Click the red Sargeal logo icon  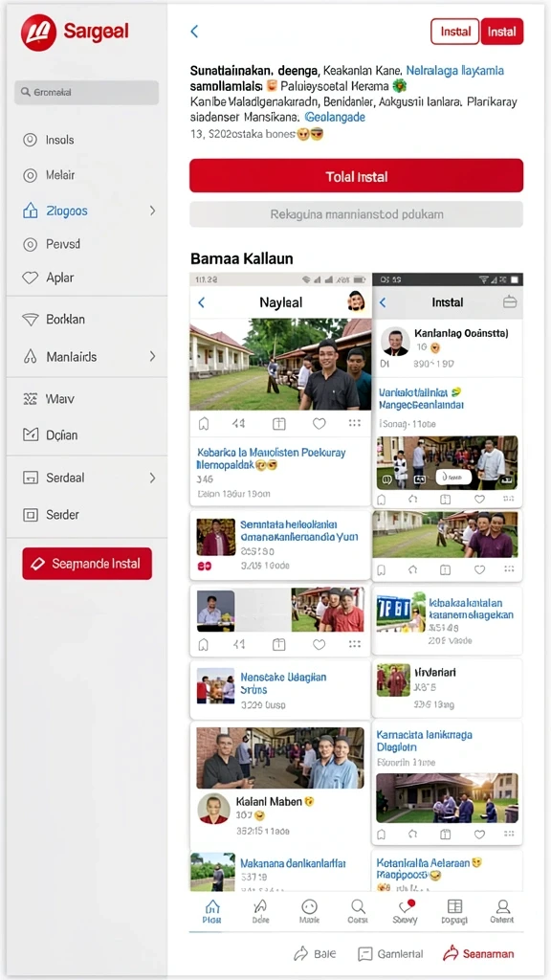pos(38,32)
